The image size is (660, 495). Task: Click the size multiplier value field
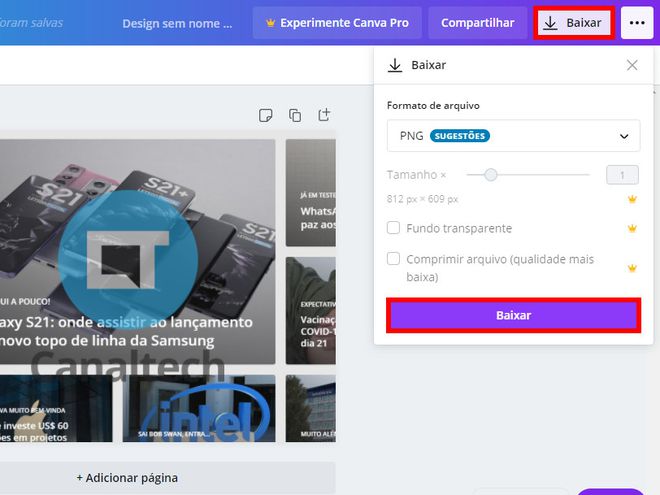coord(622,175)
